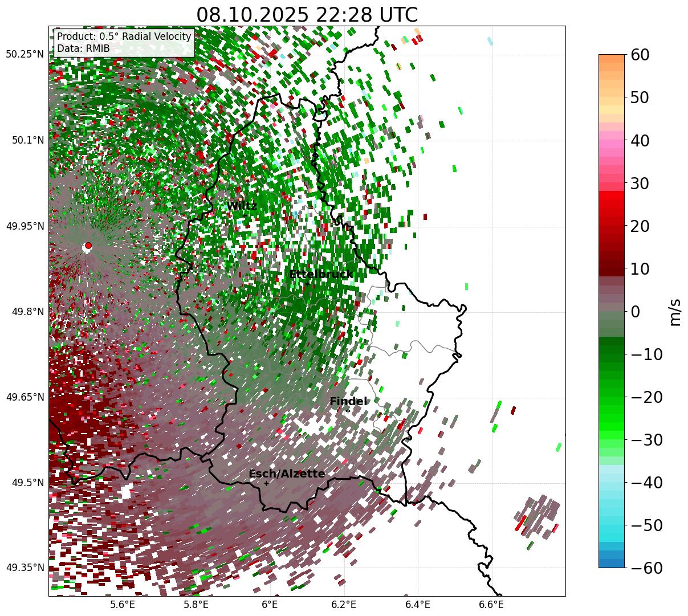Screen dimensions: 688x616
Task: Click the colorbar's −50 tick label
Action: click(x=646, y=525)
